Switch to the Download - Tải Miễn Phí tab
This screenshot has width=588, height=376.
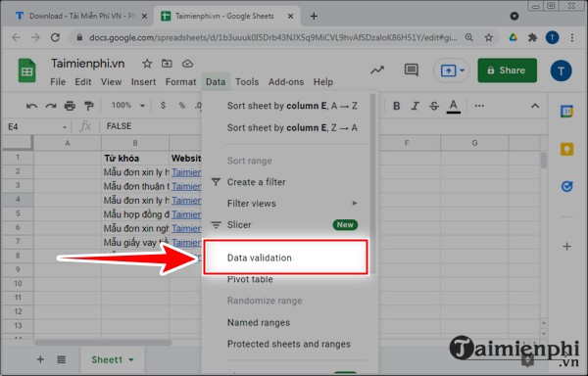(x=80, y=16)
